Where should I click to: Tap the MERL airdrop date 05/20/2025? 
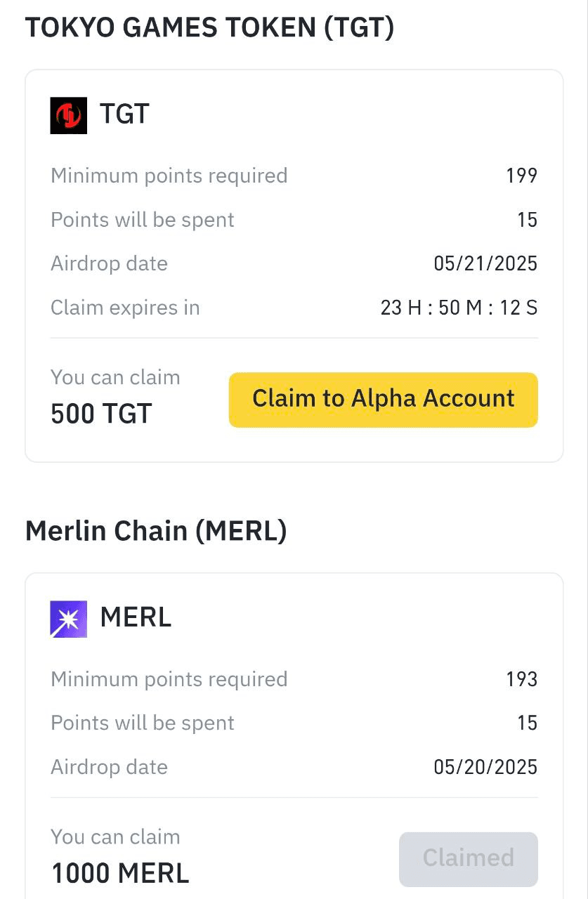pyautogui.click(x=485, y=767)
